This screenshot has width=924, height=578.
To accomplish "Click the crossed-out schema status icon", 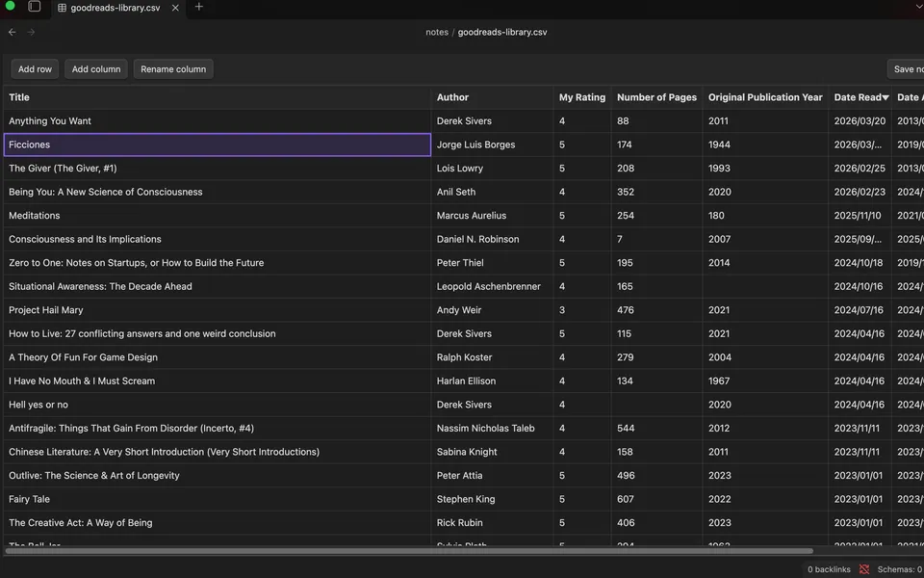I will (864, 569).
